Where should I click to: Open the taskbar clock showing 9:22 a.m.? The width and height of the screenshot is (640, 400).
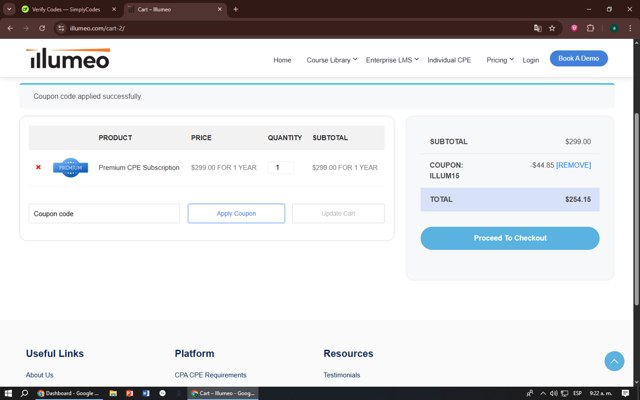[x=600, y=393]
